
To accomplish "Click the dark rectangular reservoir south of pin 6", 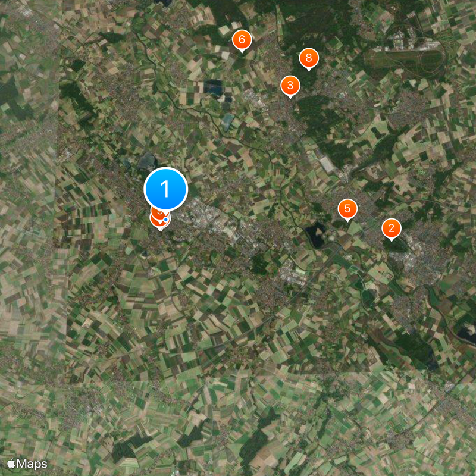I will tap(213, 87).
